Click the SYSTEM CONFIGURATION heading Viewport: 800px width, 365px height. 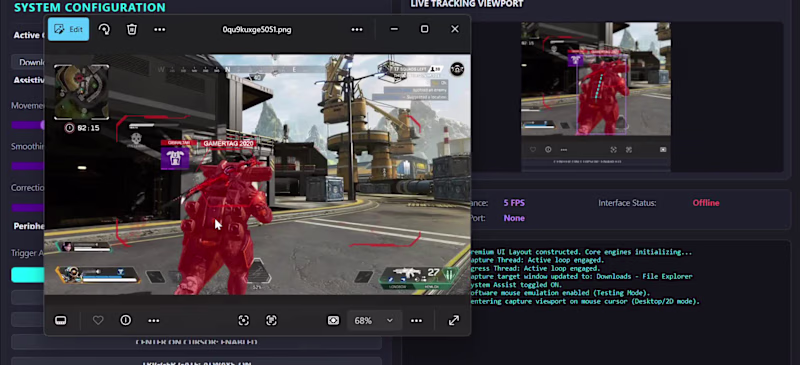pos(90,7)
